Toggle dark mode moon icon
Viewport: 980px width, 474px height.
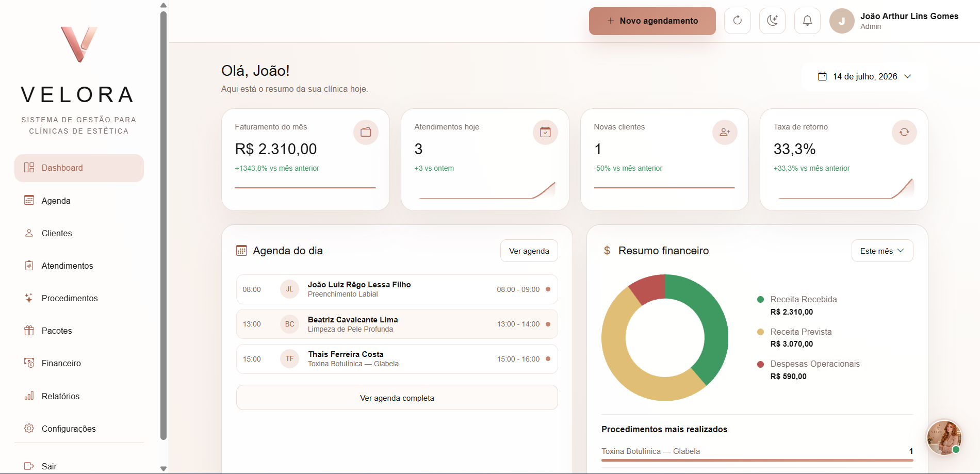click(x=772, y=21)
